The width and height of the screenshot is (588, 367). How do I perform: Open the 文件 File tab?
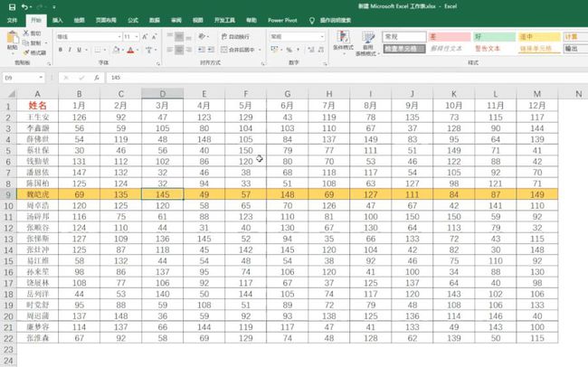pos(12,20)
